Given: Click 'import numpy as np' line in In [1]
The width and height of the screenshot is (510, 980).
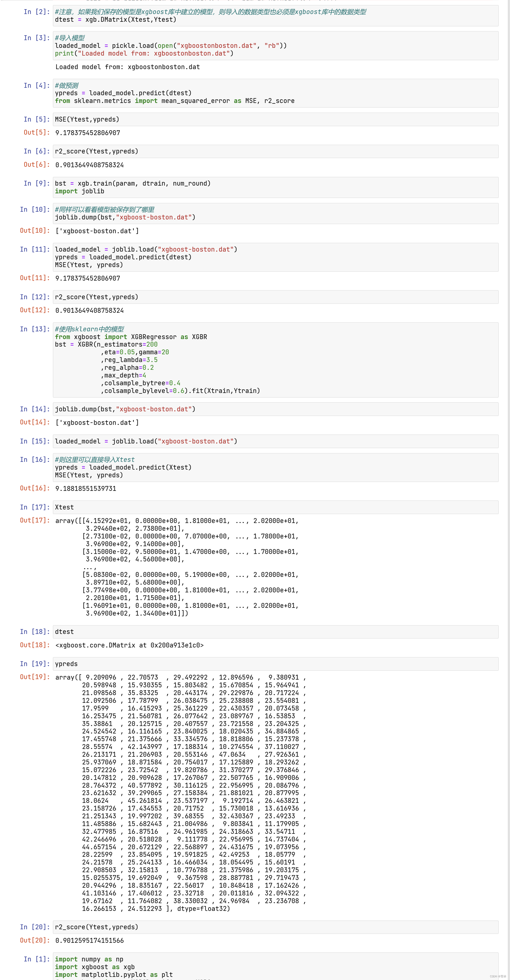Looking at the screenshot, I should coord(89,959).
